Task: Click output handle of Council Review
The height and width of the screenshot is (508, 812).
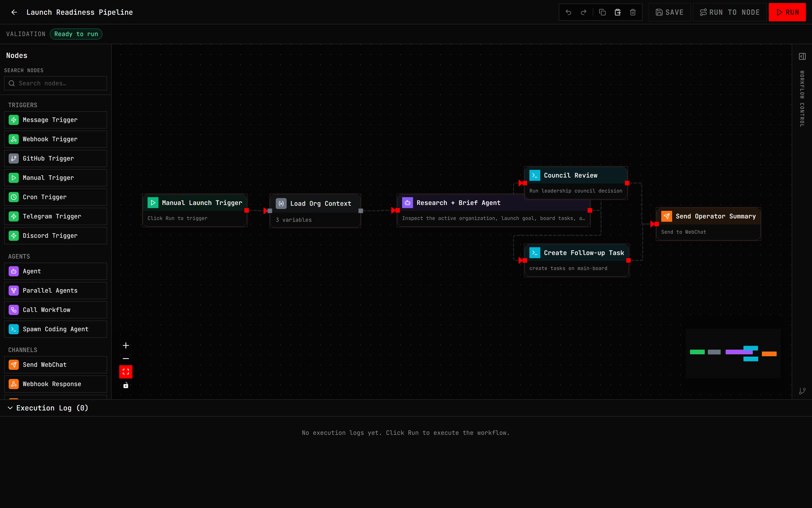Action: pyautogui.click(x=627, y=183)
